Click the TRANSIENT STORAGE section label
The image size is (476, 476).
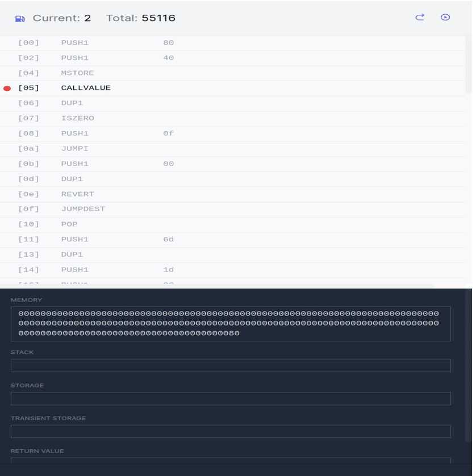click(48, 418)
